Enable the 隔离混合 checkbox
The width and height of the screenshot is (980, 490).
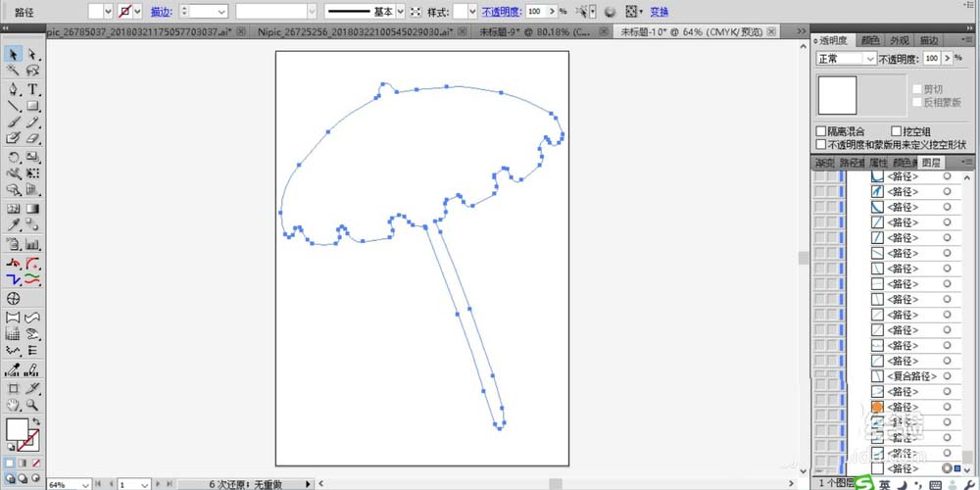click(x=821, y=131)
